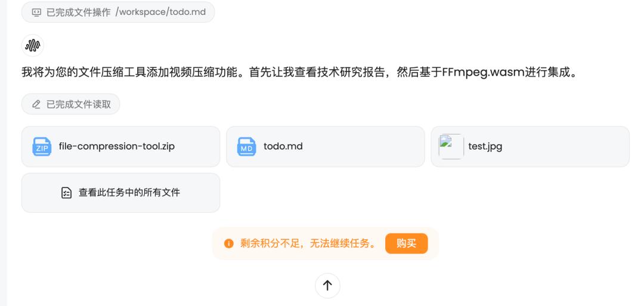Viewport: 644px width, 306px height.
Task: Open the file-compression-tool.zip file name
Action: pos(117,146)
